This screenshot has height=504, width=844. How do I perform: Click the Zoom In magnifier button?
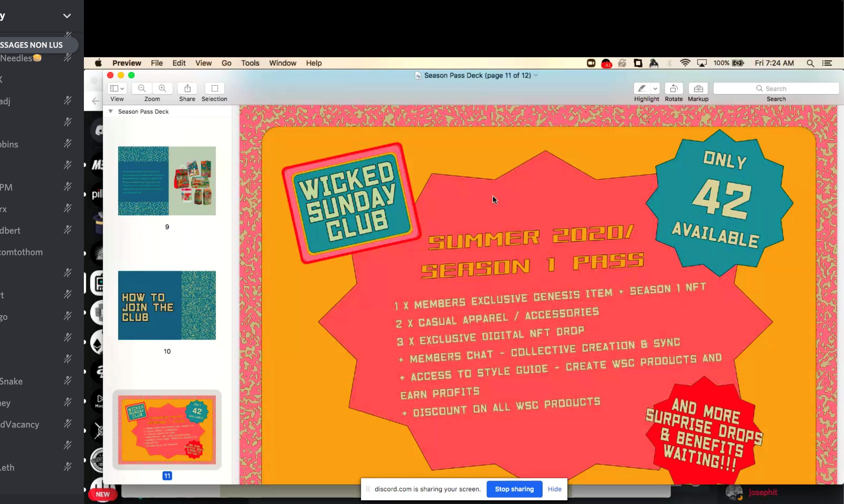162,88
